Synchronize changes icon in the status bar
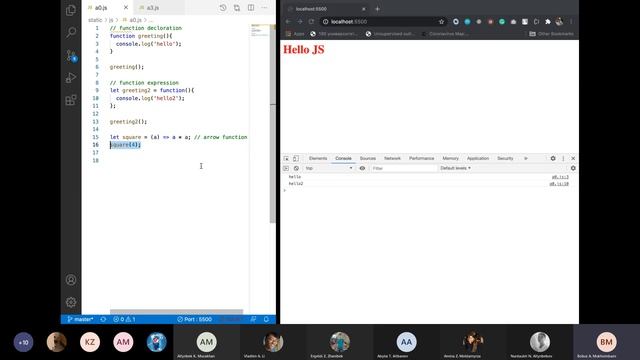 pyautogui.click(x=103, y=319)
